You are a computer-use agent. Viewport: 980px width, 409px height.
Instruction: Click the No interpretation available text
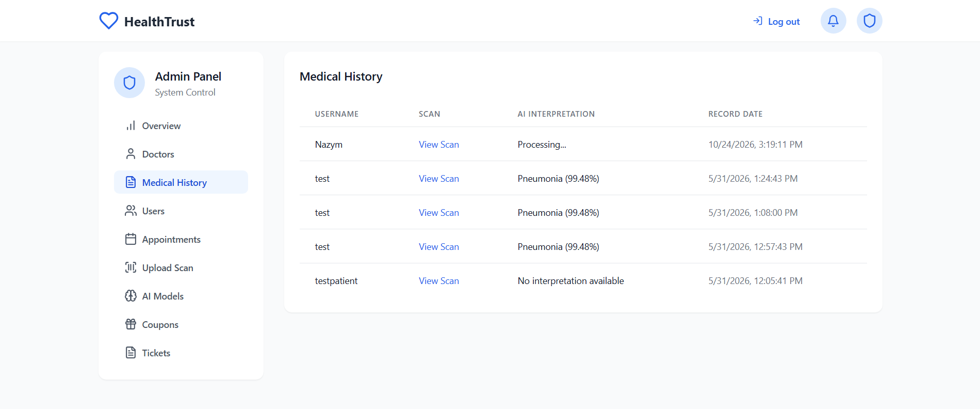coord(571,281)
